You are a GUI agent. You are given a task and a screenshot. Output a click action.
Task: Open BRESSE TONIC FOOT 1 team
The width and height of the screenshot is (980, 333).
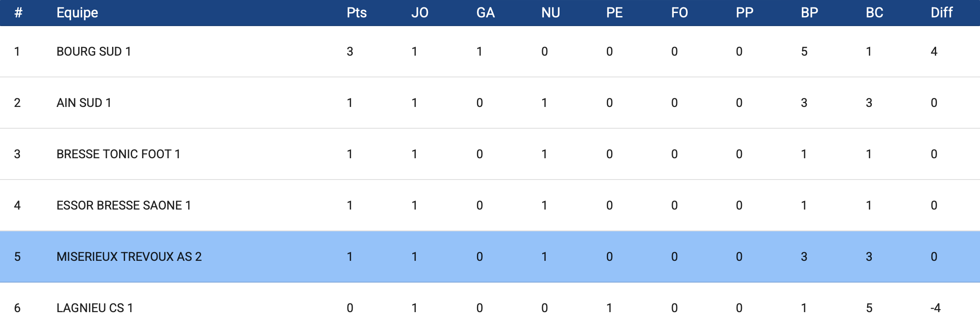point(118,154)
